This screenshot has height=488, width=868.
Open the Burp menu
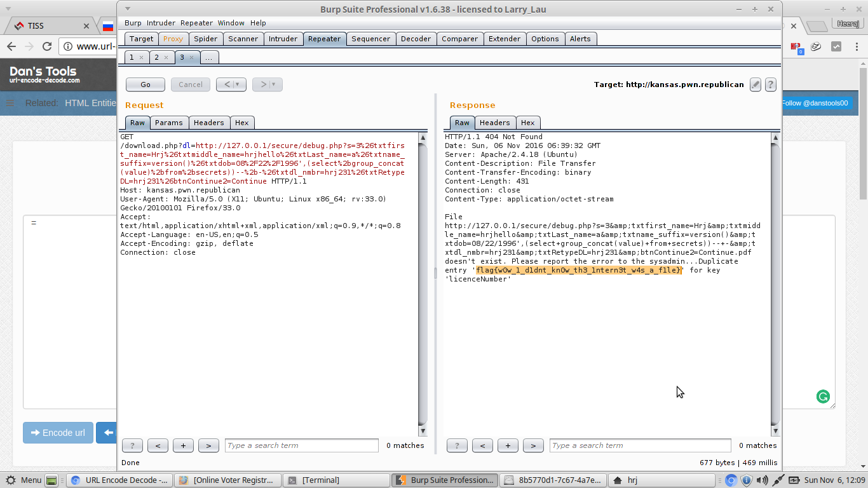pyautogui.click(x=133, y=23)
